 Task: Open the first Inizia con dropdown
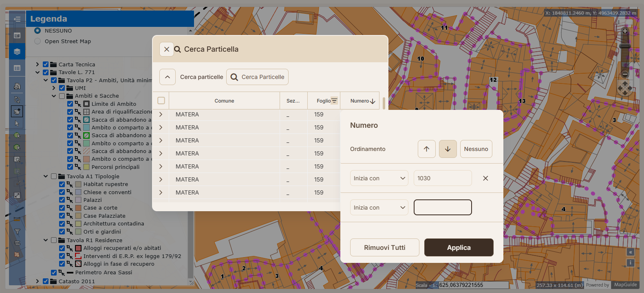[x=379, y=178]
